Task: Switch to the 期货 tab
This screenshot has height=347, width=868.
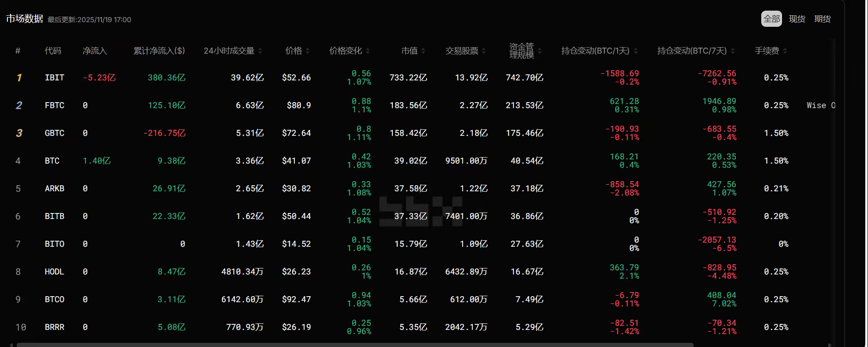Action: [x=822, y=19]
